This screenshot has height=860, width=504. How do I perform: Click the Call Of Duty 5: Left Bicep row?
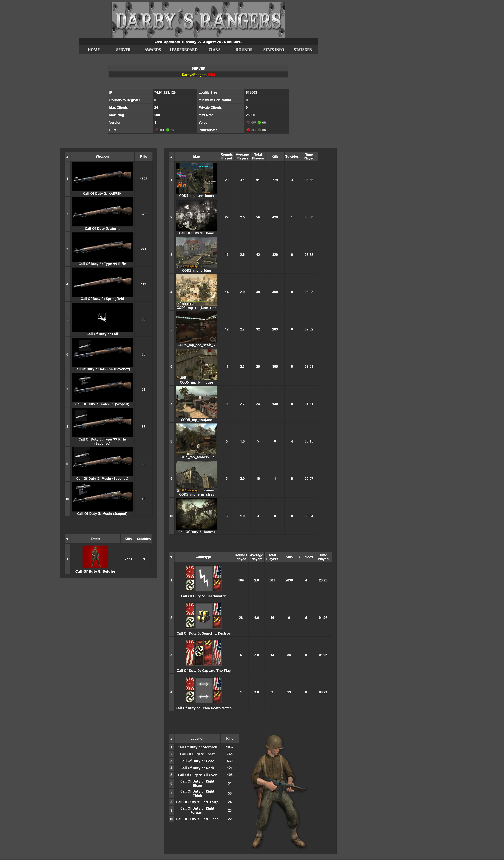[x=203, y=819]
